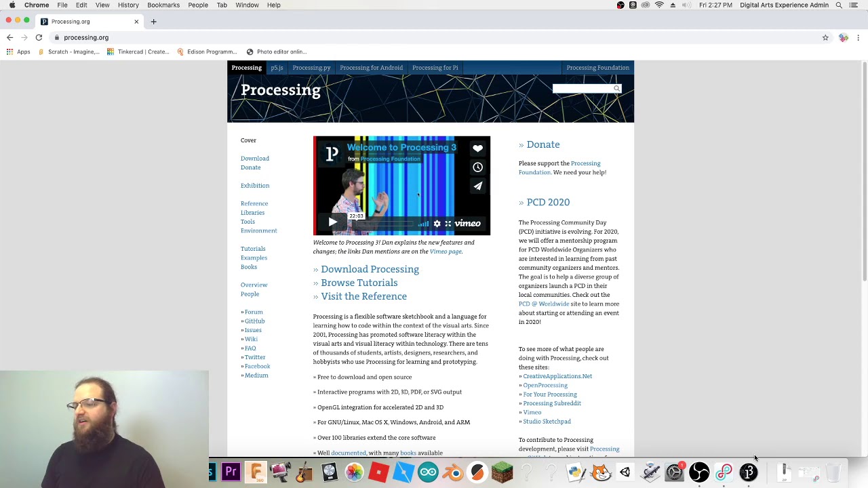The image size is (868, 488).
Task: Enter fullscreen on the Vimeo player
Action: point(448,224)
